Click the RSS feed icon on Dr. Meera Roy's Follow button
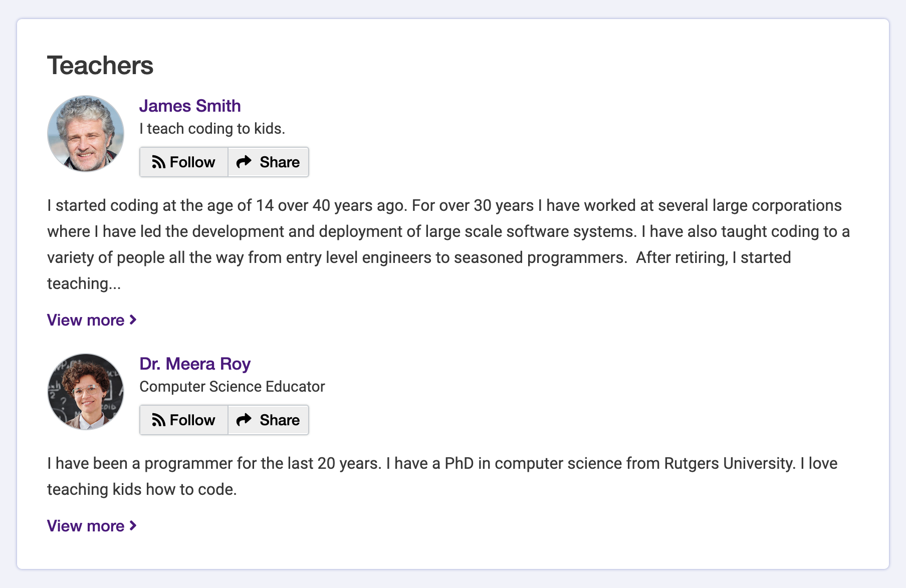906x588 pixels. point(158,420)
